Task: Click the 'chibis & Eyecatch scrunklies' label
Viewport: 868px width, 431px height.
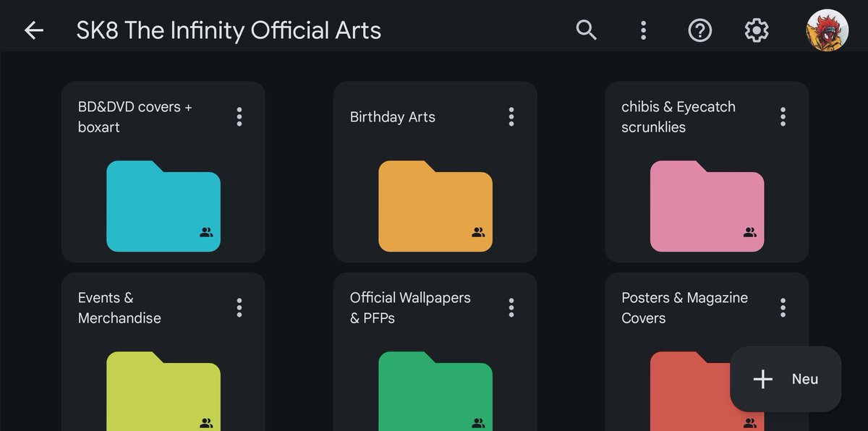Action: coord(678,116)
